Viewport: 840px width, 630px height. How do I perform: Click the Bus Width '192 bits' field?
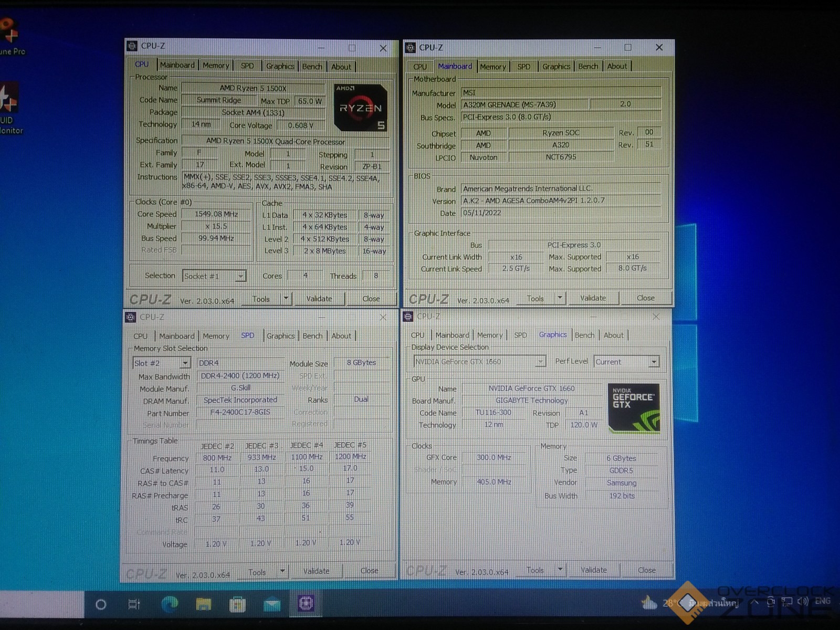pos(622,496)
